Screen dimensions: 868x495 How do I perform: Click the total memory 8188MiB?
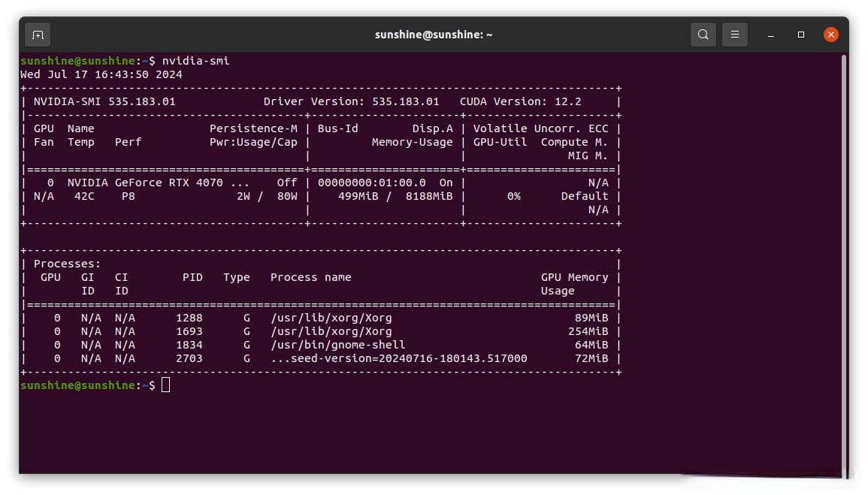[429, 196]
